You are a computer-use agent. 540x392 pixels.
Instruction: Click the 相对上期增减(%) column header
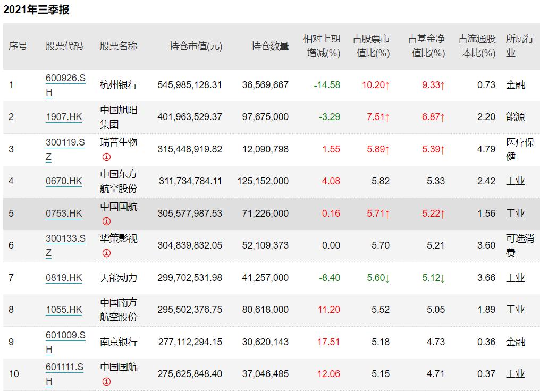322,46
